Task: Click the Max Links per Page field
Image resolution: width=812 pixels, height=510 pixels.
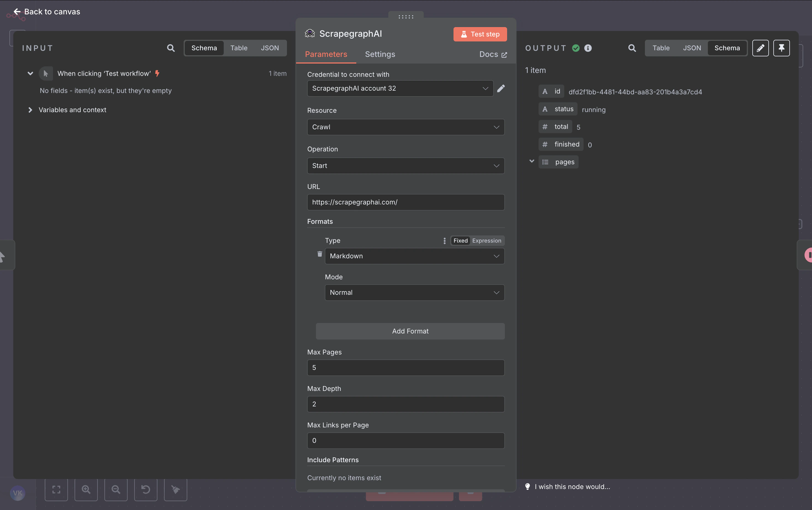Action: click(x=406, y=440)
